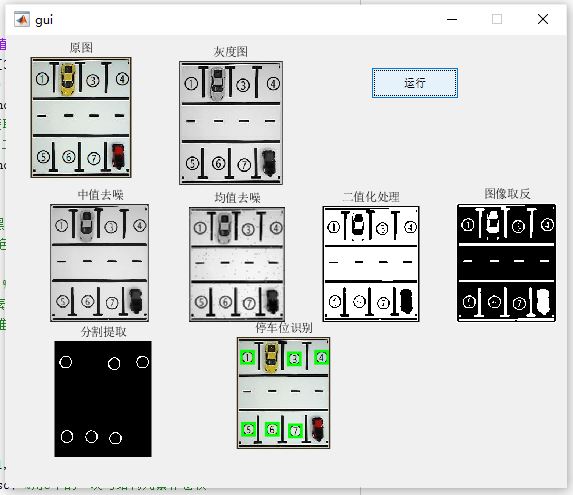Open the 中值去噪 median denoise image
The image size is (573, 495).
pyautogui.click(x=99, y=263)
